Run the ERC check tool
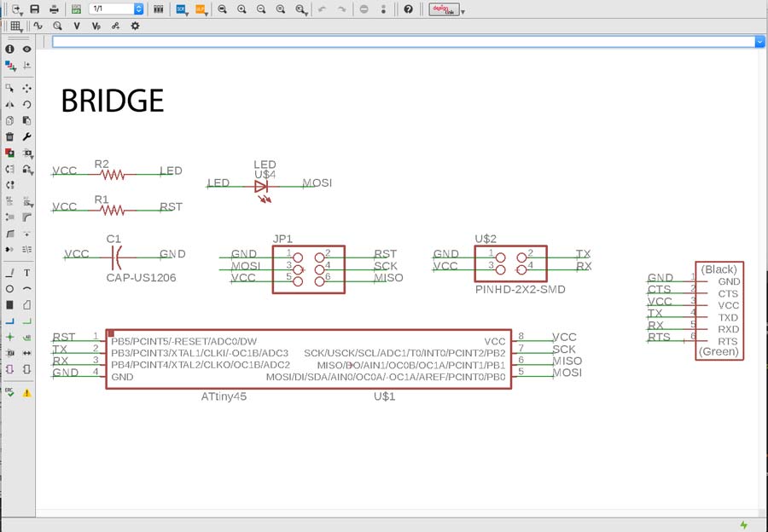 9,393
